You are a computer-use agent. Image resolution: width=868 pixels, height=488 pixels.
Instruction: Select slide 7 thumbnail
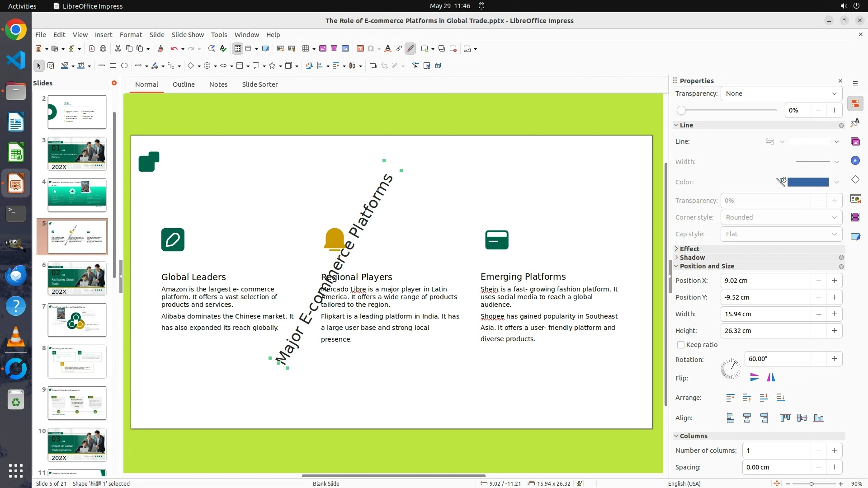(77, 320)
